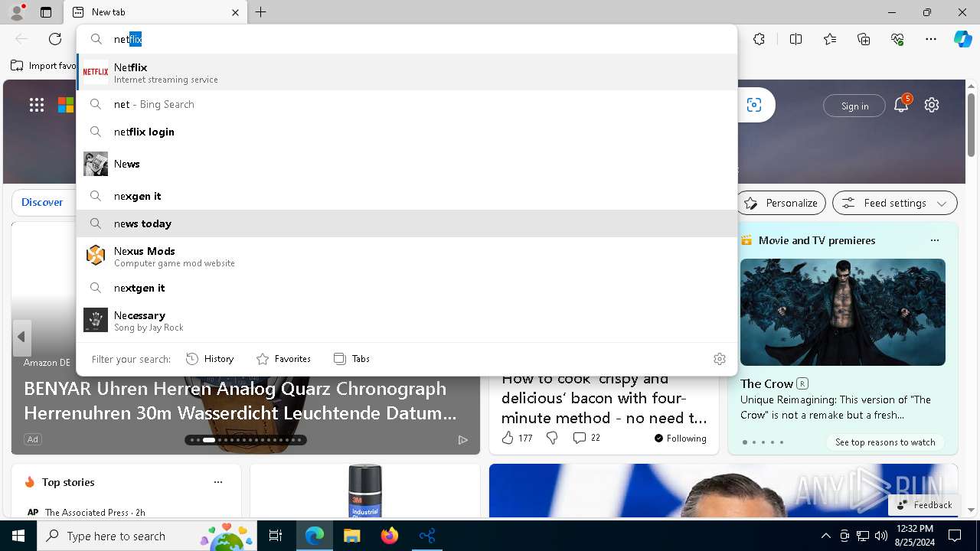Choose the 'net - Bing Search' suggestion
The image size is (980, 551).
[x=407, y=104]
